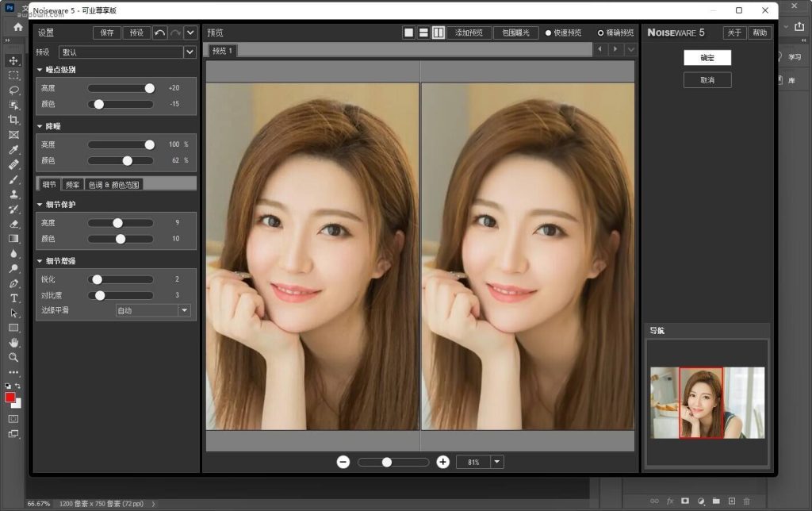Click the zoom-in plus button
The image size is (812, 511).
click(443, 462)
